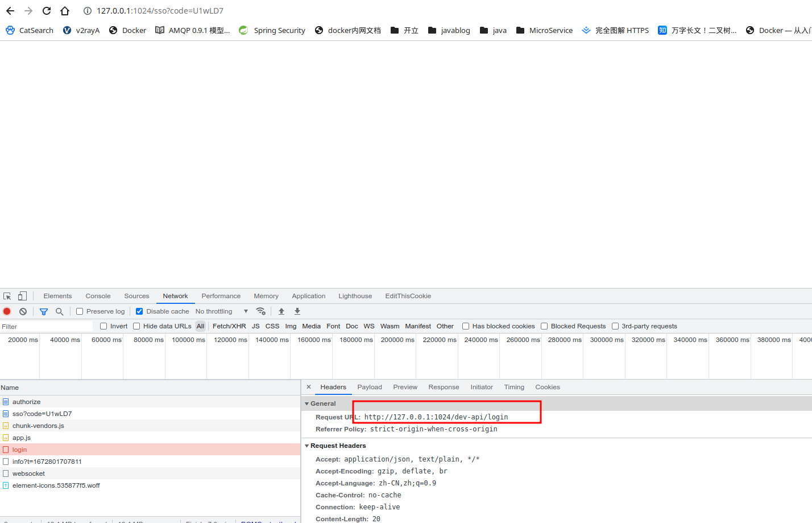Screen dimensions: 812x523
Task: Click the browser address bar URL
Action: click(x=160, y=11)
